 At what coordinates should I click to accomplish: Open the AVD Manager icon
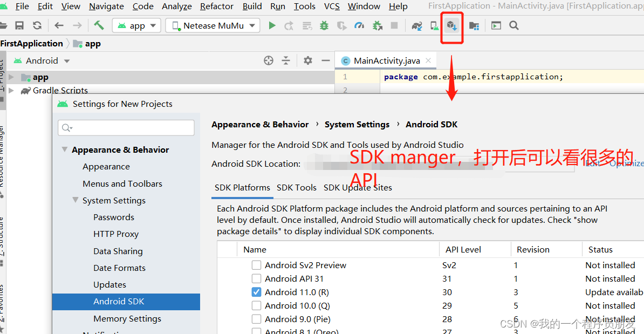(435, 26)
